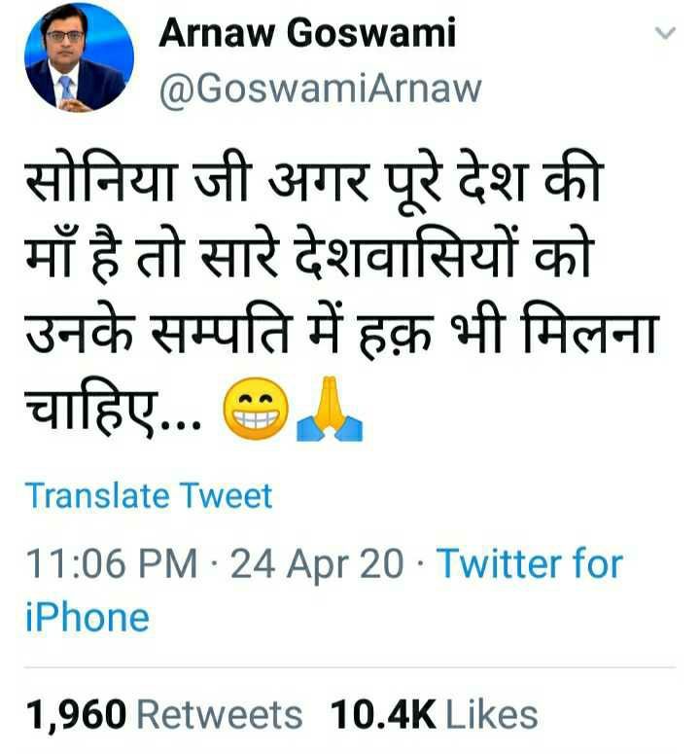Viewport: 700px width, 754px height.
Task: Click the date 24 Apr 20
Action: (317, 563)
